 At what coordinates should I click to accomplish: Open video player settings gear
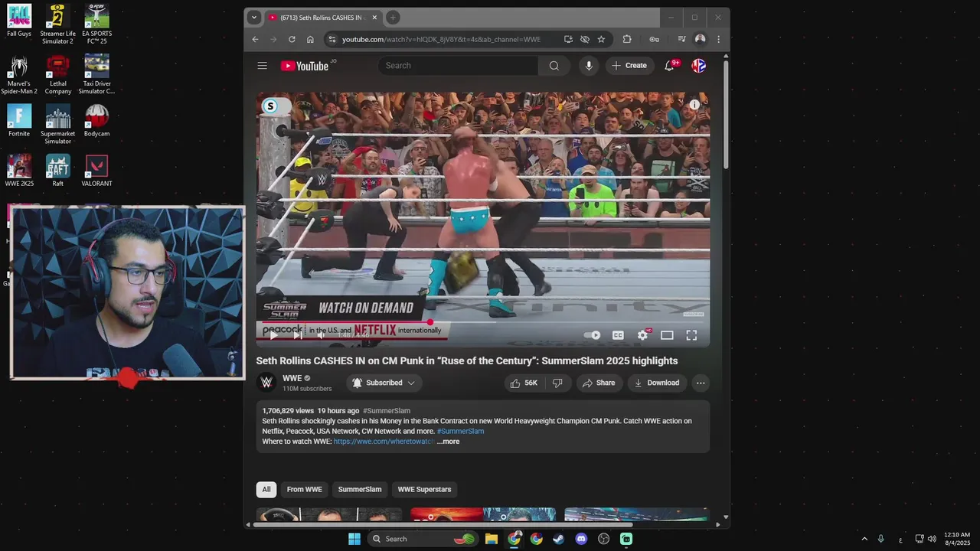point(642,335)
